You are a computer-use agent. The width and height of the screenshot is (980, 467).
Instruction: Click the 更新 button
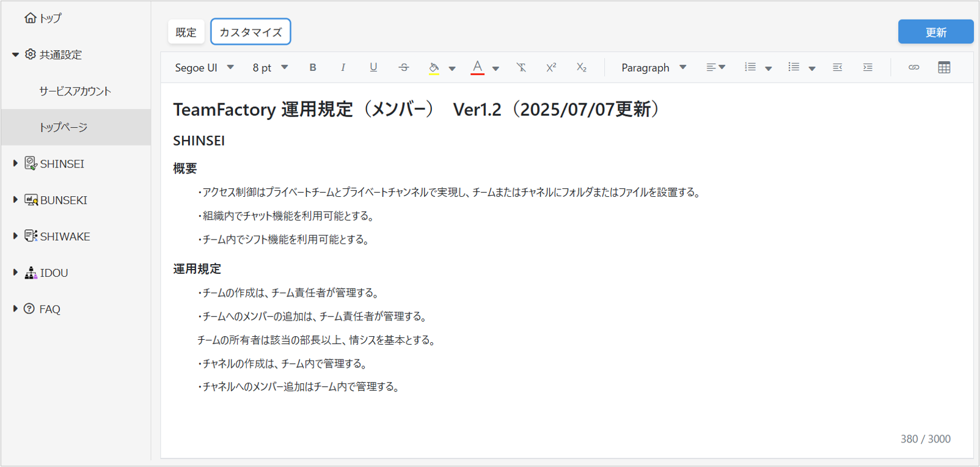[935, 32]
